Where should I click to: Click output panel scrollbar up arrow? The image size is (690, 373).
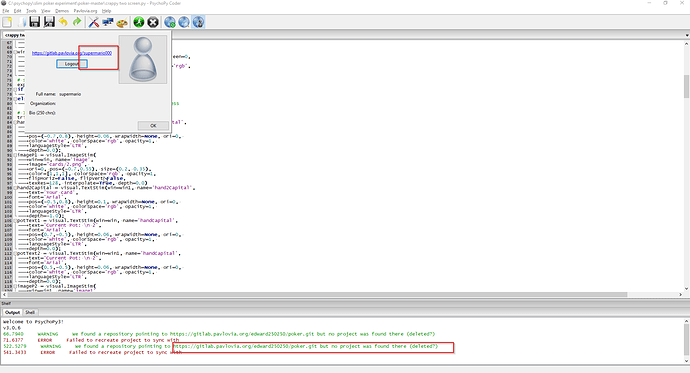[686, 322]
